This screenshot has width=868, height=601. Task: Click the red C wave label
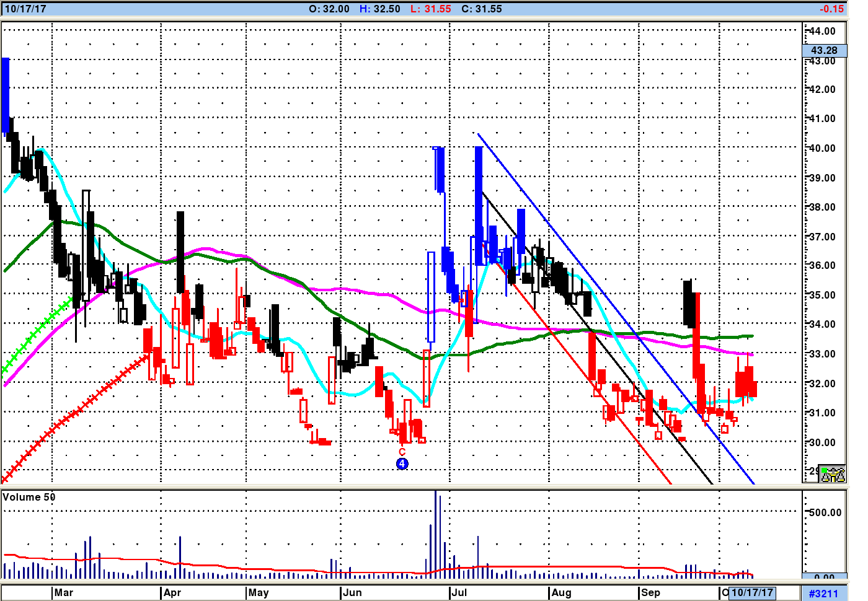(402, 452)
